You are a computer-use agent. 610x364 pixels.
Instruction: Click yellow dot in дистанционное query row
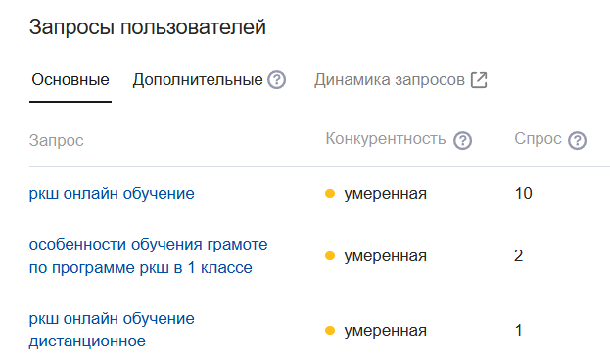pyautogui.click(x=330, y=330)
